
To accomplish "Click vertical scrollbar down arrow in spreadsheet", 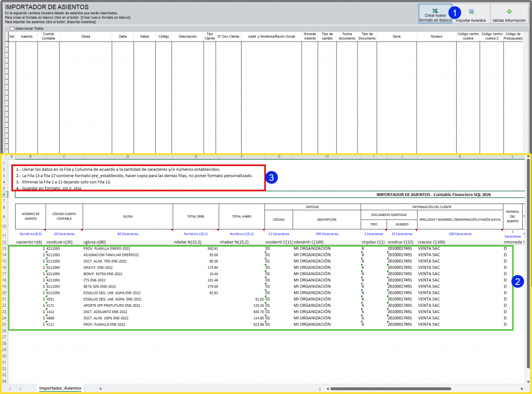I will click(528, 382).
